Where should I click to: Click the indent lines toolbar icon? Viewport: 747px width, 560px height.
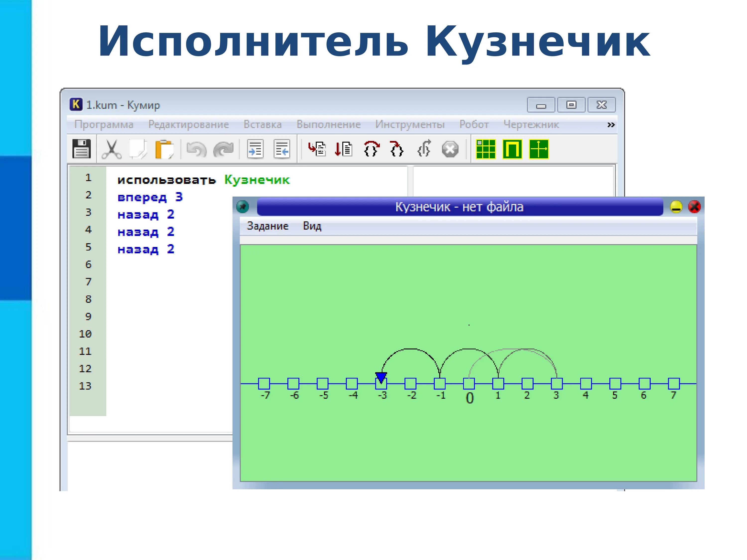tap(255, 149)
